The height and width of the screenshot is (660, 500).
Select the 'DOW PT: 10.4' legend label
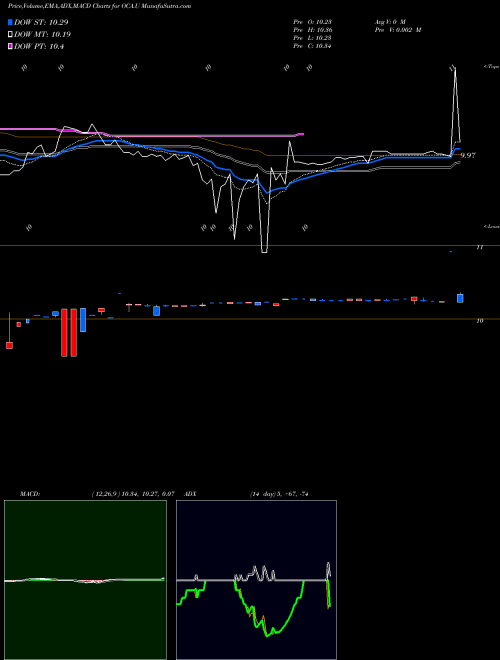[x=39, y=47]
